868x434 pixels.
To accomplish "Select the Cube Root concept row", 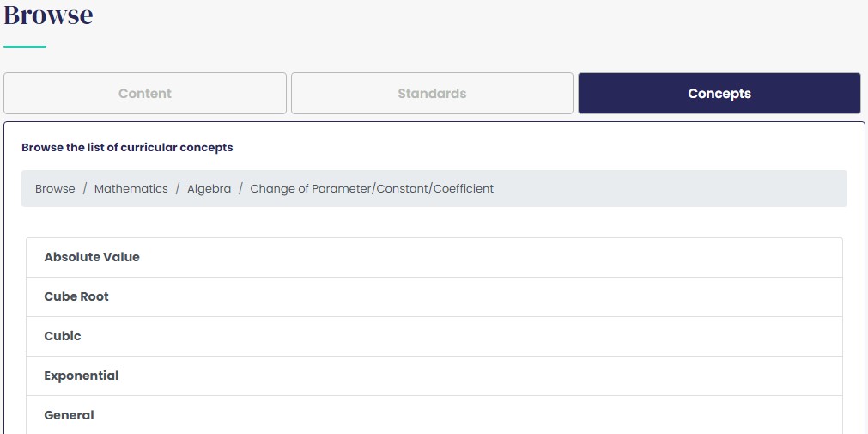I will [76, 296].
